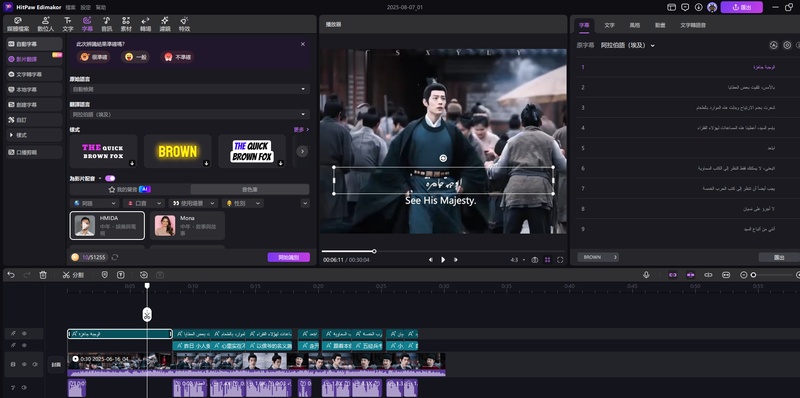
Task: Open the audio (音訊) tool
Action: coord(107,24)
